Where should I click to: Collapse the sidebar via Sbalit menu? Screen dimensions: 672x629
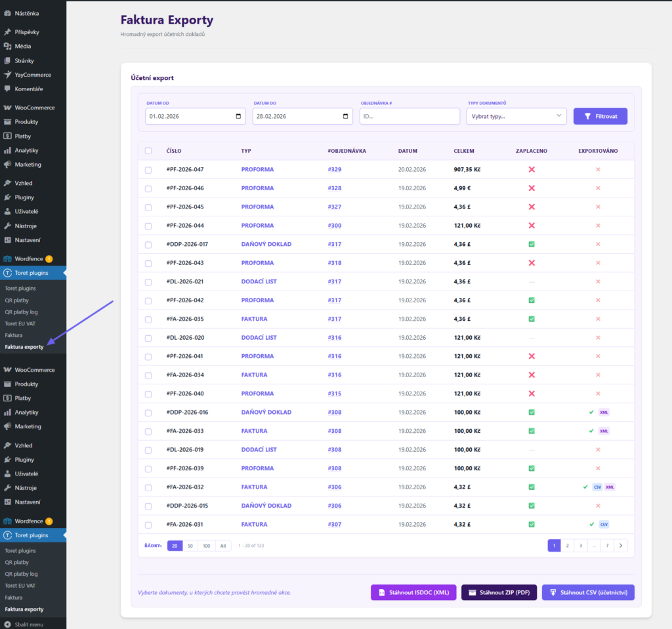[x=30, y=624]
